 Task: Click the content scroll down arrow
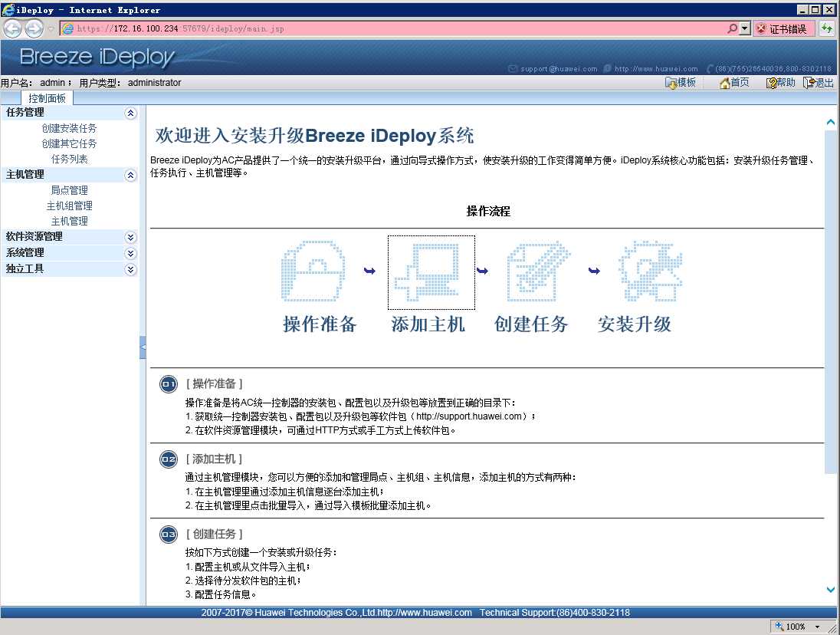click(x=830, y=590)
